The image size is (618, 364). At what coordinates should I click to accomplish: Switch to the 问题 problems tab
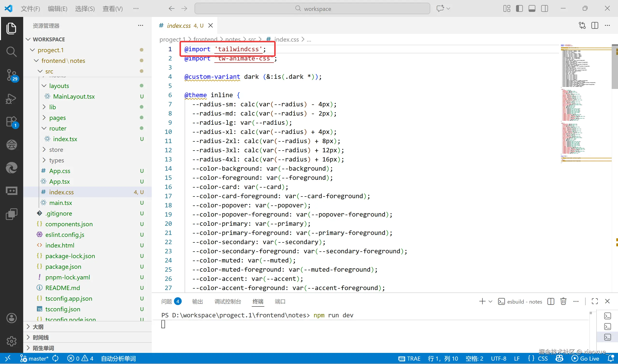[167, 301]
